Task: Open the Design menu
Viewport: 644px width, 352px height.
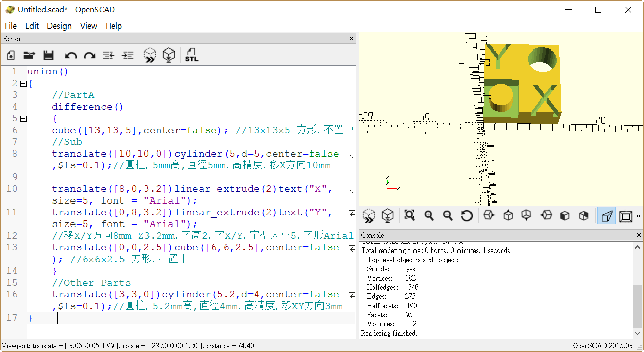Action: (x=59, y=26)
